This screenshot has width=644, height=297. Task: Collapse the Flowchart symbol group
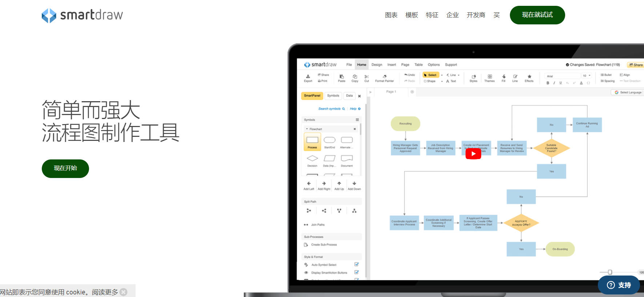point(307,129)
